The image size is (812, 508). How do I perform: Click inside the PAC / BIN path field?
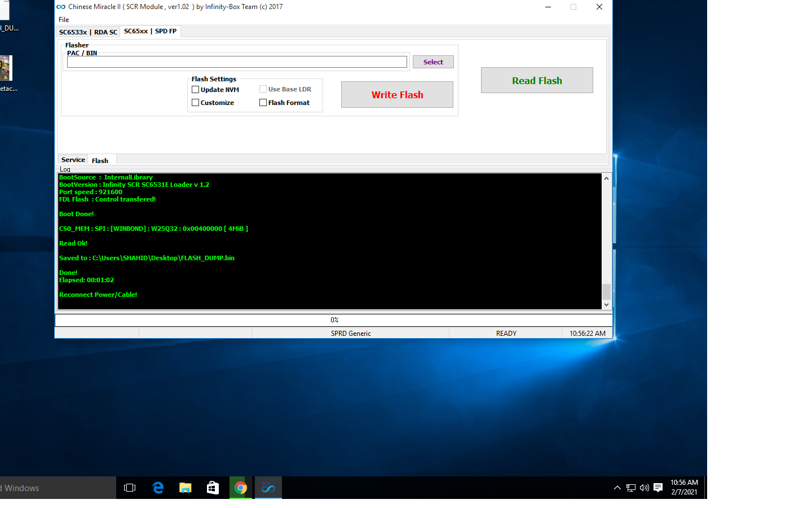237,62
